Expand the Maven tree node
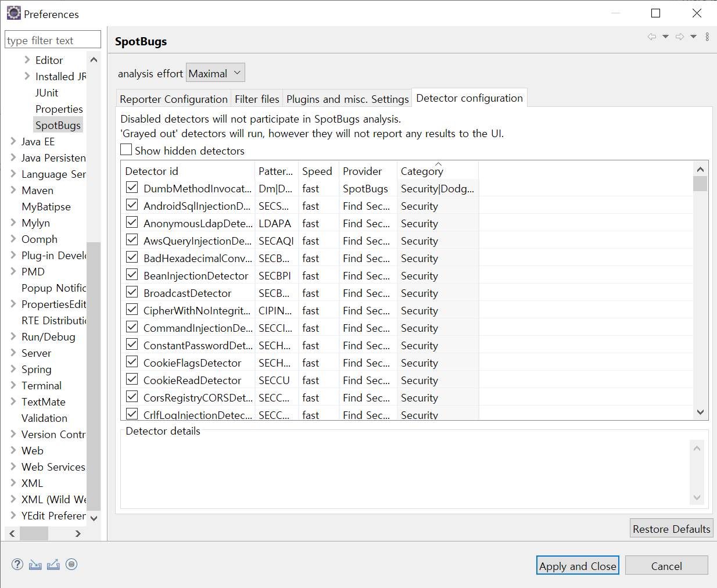The image size is (717, 588). 13,190
